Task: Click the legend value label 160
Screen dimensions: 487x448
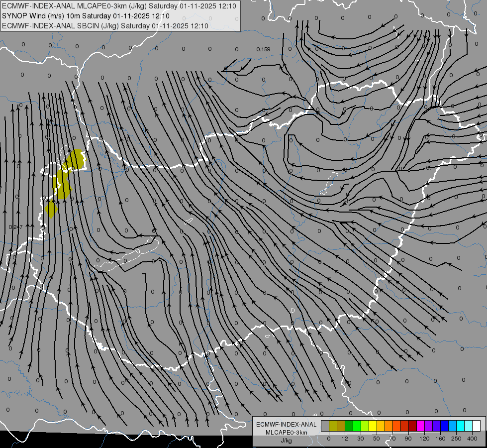Action: (440, 439)
